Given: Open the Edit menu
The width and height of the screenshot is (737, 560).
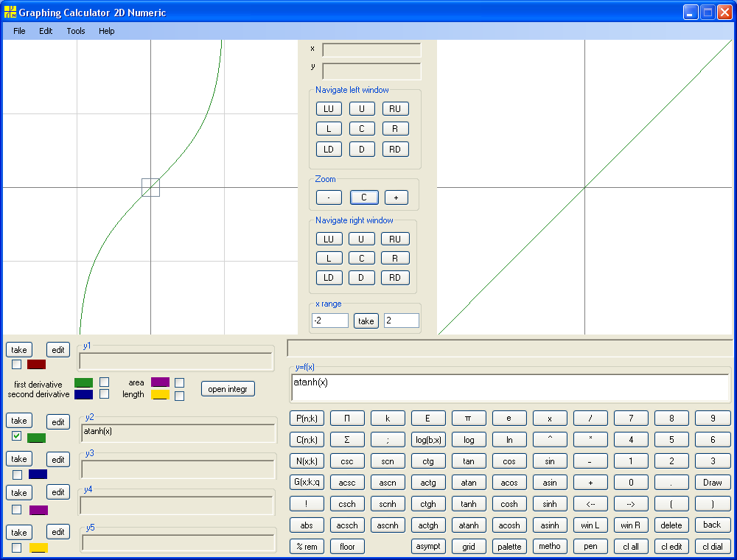Looking at the screenshot, I should tap(46, 31).
